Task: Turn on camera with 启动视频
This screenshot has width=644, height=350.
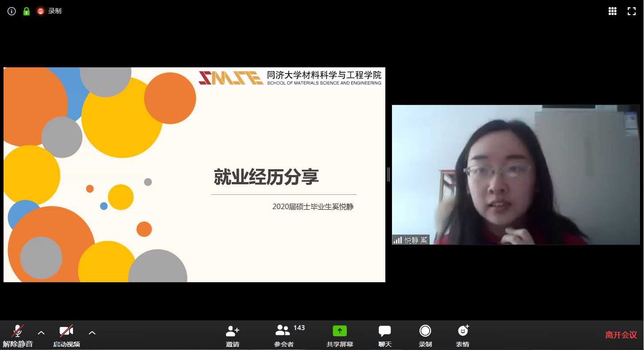Action: tap(66, 336)
